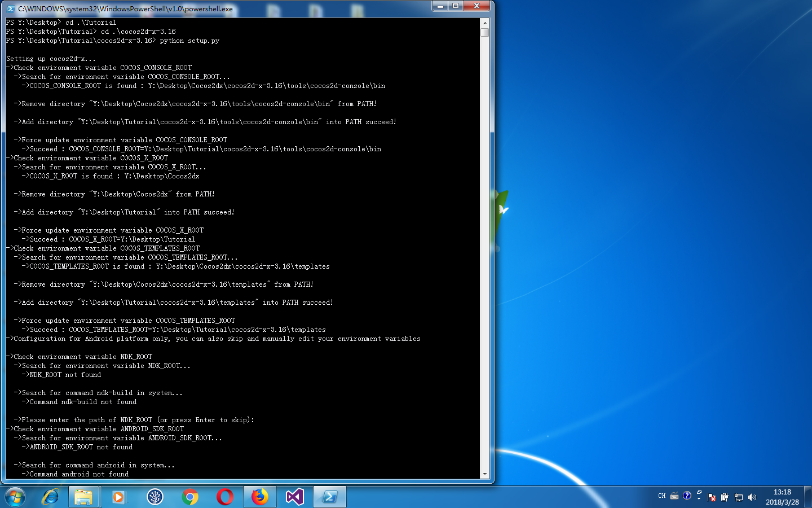812x508 pixels.
Task: Click 'Succeed : COCOS_X_ROOT=Y:\Desktop\Tutorial' line
Action: point(109,239)
